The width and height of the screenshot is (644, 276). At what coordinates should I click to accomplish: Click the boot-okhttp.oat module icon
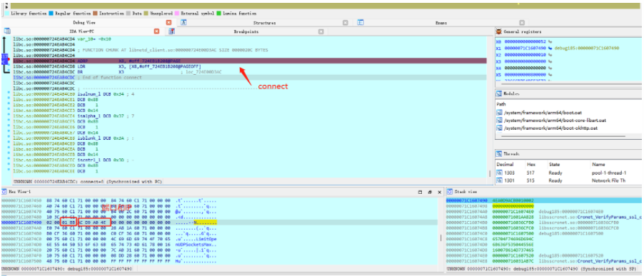pyautogui.click(x=500, y=128)
